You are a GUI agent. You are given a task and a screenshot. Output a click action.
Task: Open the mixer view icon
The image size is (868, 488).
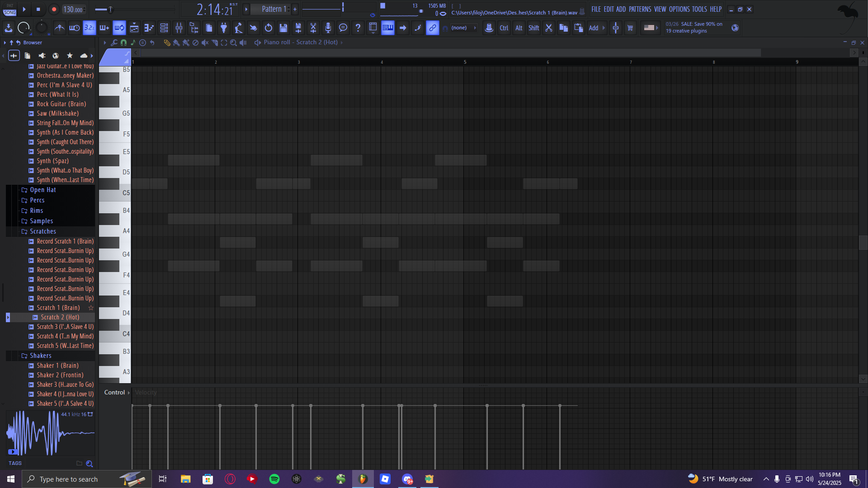[x=179, y=28]
